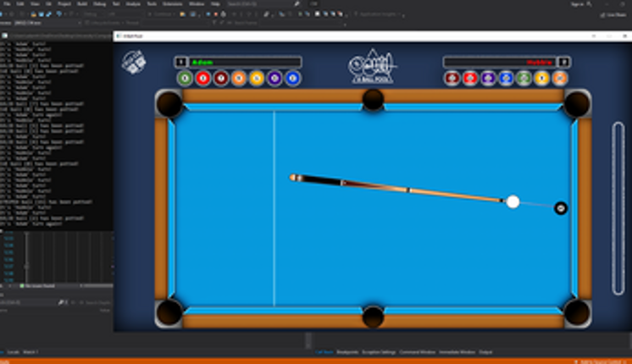This screenshot has width=632, height=364.
Task: Select the blue striped ball in Robbie's row
Action: click(x=506, y=78)
